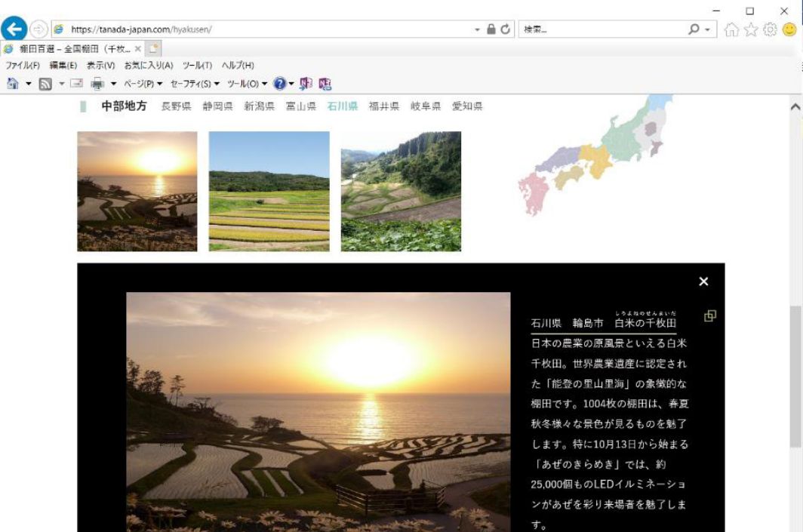Click the browser forward arrow button
Screen dimensions: 803x532
click(38, 29)
